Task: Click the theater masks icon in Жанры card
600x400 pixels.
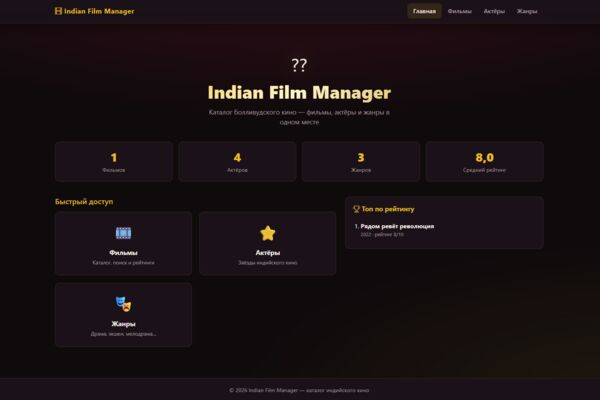Action: (x=123, y=304)
